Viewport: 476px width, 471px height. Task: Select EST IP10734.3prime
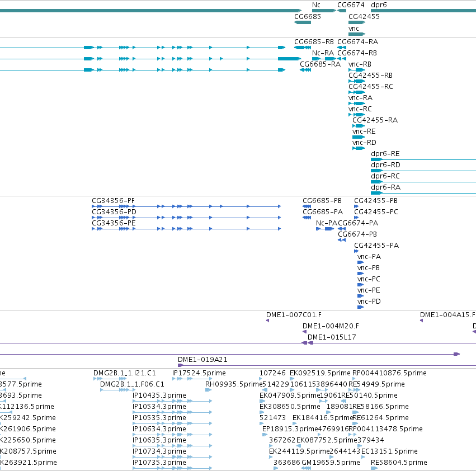tap(159, 451)
